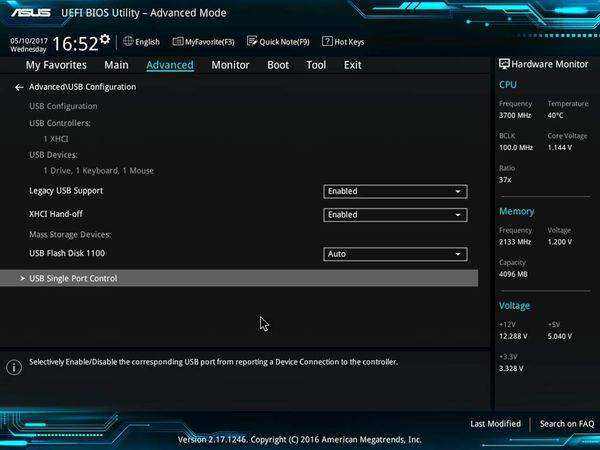Viewport: 600px width, 450px height.
Task: Click the Voltage section heading
Action: click(x=514, y=306)
